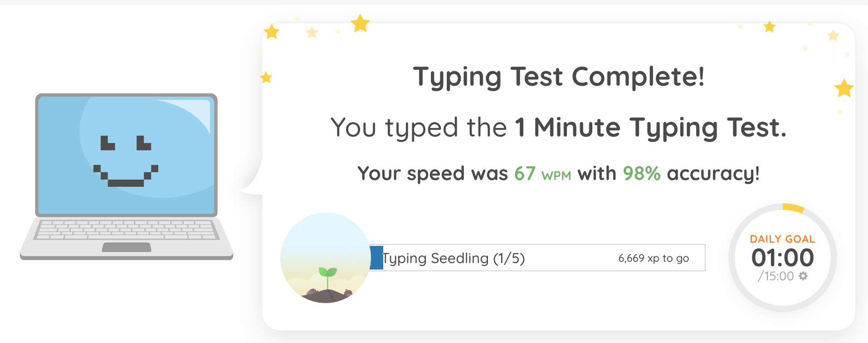Click the orange DAILY GOAL label

pyautogui.click(x=782, y=239)
